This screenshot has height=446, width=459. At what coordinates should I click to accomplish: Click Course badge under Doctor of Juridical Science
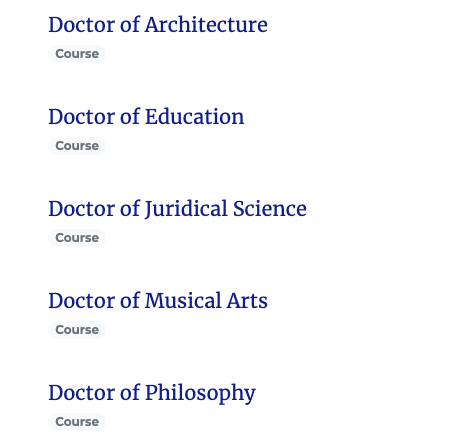point(77,238)
